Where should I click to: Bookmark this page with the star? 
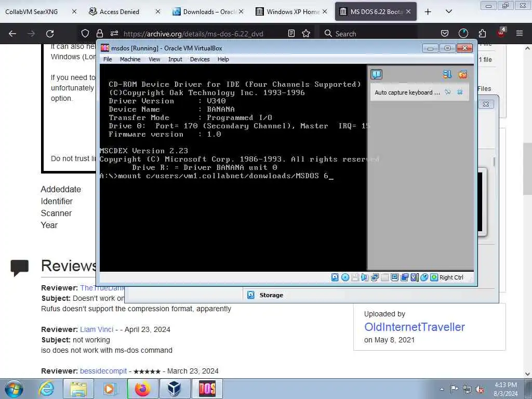pos(306,33)
